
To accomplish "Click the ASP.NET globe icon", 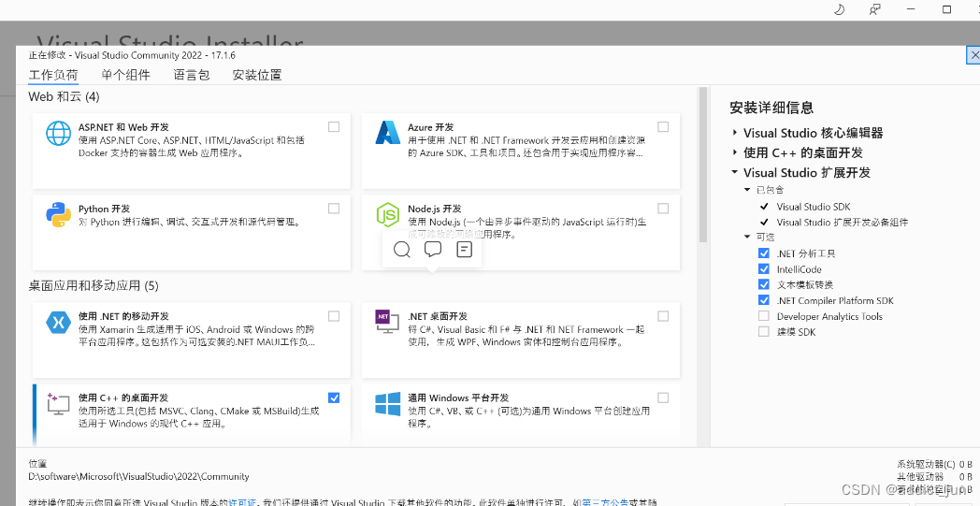I will (x=59, y=133).
